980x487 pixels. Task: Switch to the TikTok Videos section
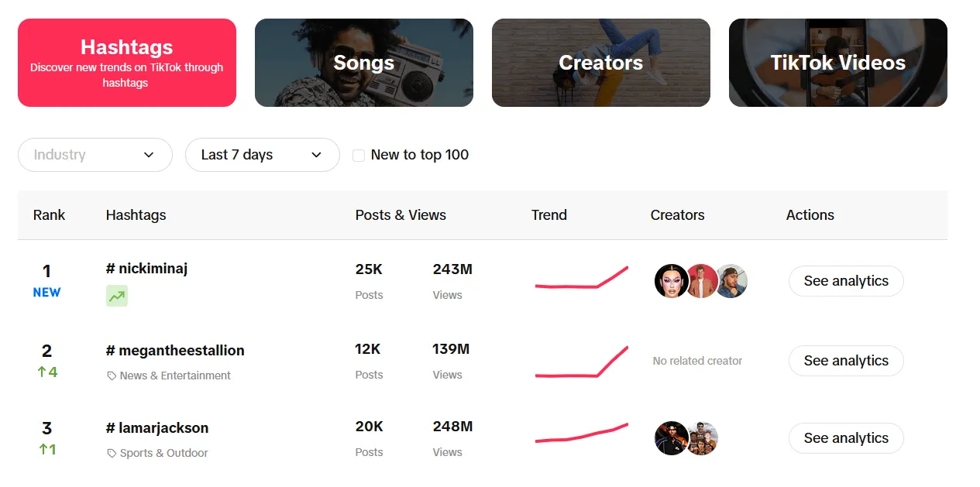pos(837,63)
